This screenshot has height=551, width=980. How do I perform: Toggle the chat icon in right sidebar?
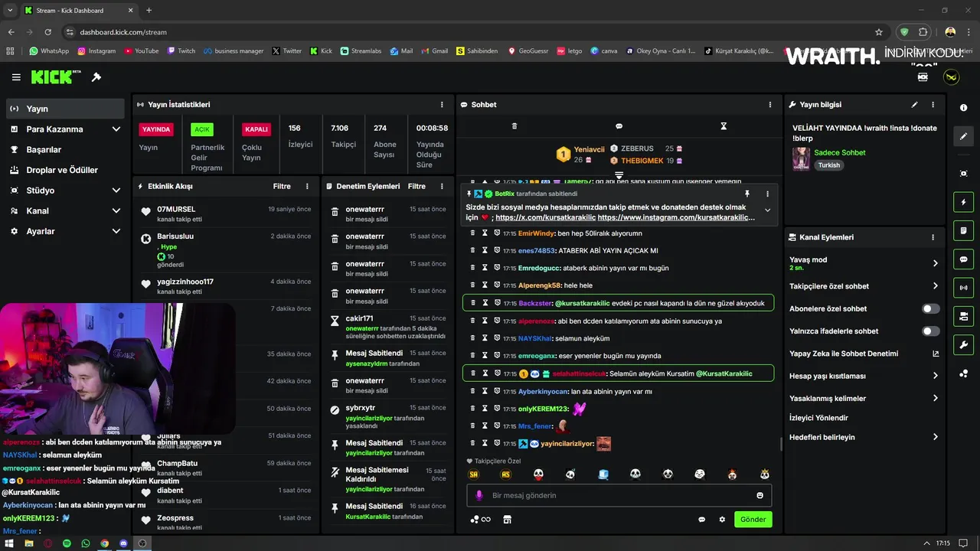[x=963, y=259]
